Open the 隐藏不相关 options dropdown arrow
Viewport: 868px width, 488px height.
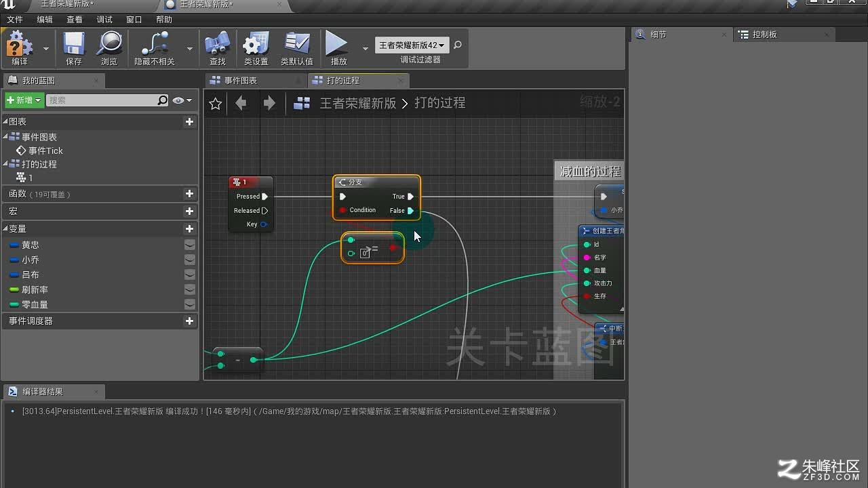190,49
